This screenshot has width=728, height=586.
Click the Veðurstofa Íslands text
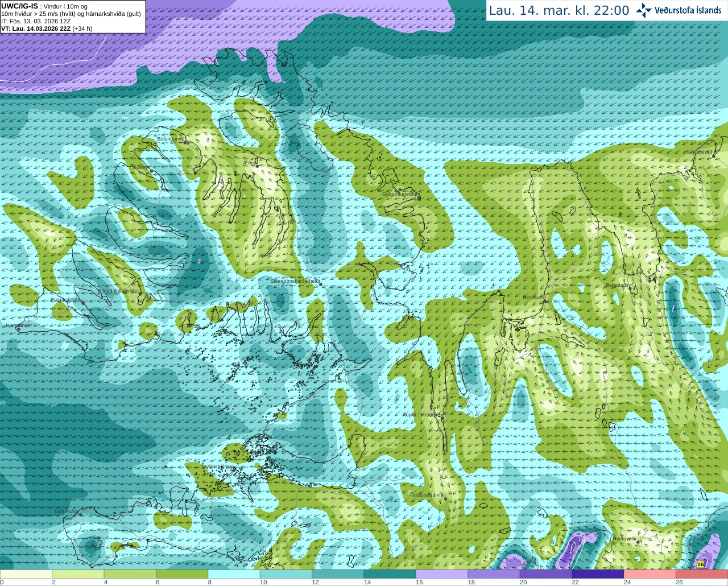point(688,10)
